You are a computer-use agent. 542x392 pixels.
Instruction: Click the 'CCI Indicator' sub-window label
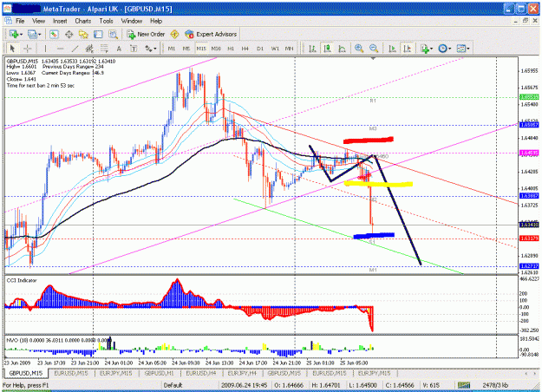click(x=22, y=280)
